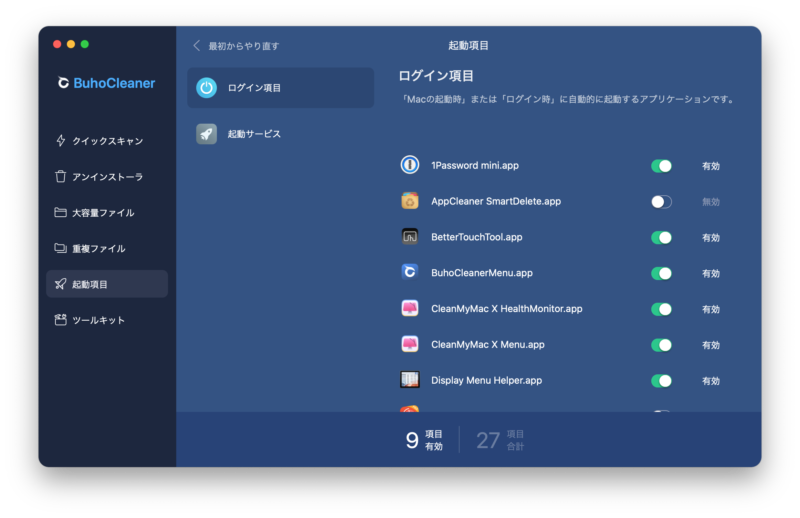Enable AppCleaner SmartDelete.app login toggle
The image size is (800, 518).
pos(661,202)
